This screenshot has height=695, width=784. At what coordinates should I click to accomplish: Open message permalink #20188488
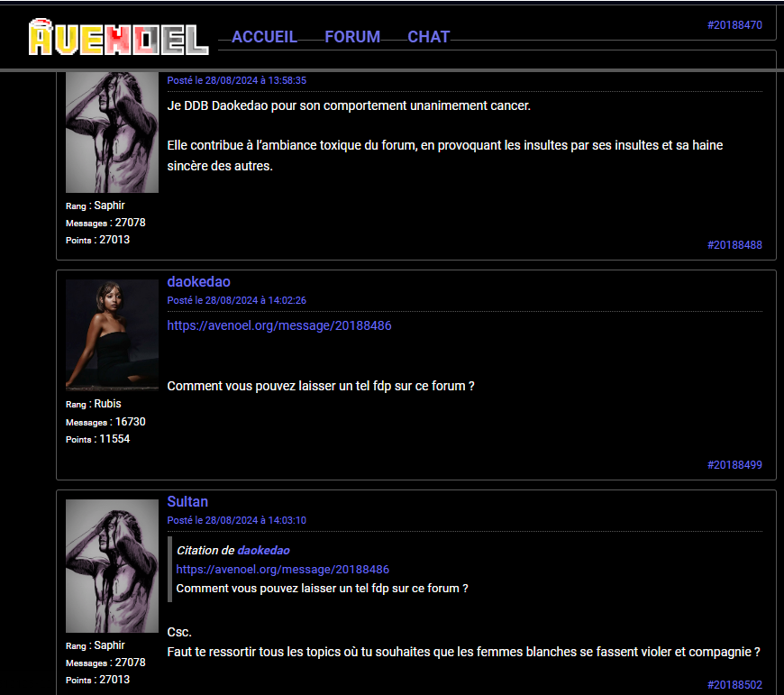pos(734,245)
